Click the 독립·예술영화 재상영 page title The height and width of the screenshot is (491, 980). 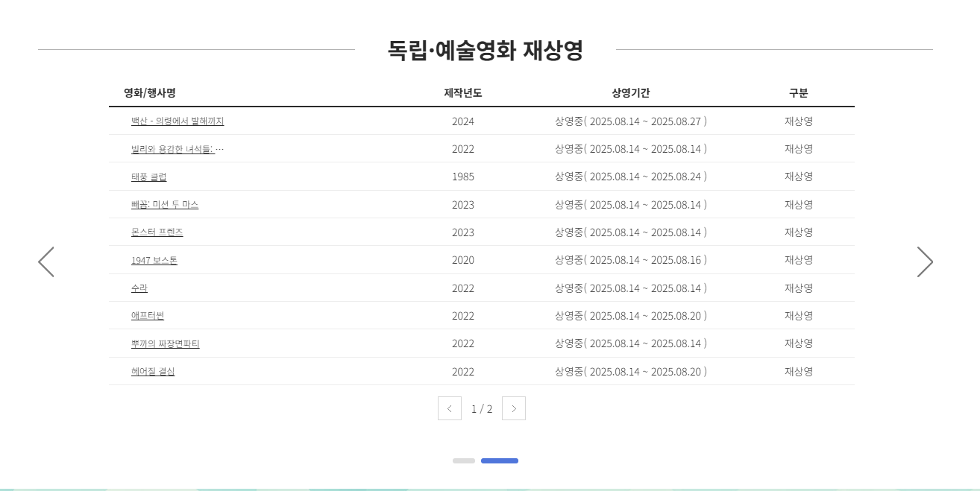[486, 51]
